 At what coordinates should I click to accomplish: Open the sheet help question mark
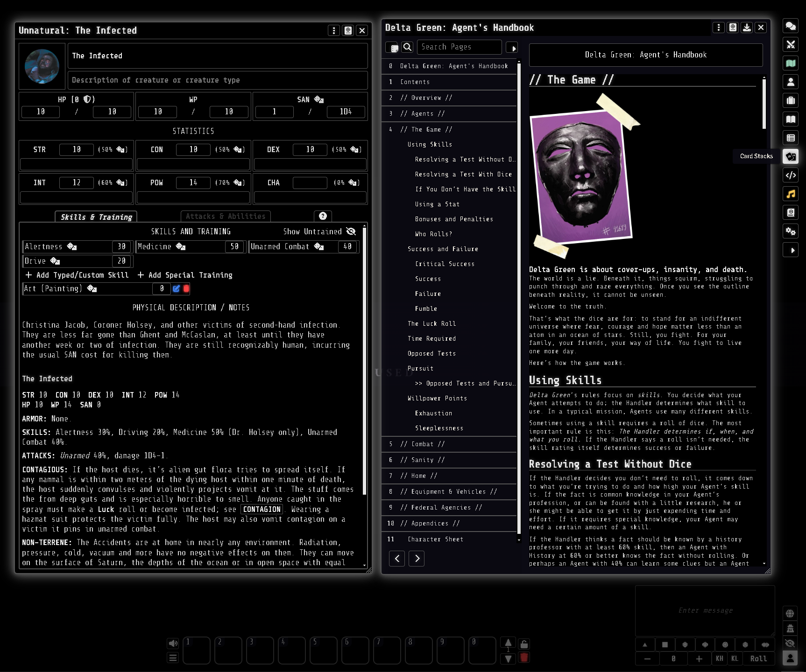(323, 216)
